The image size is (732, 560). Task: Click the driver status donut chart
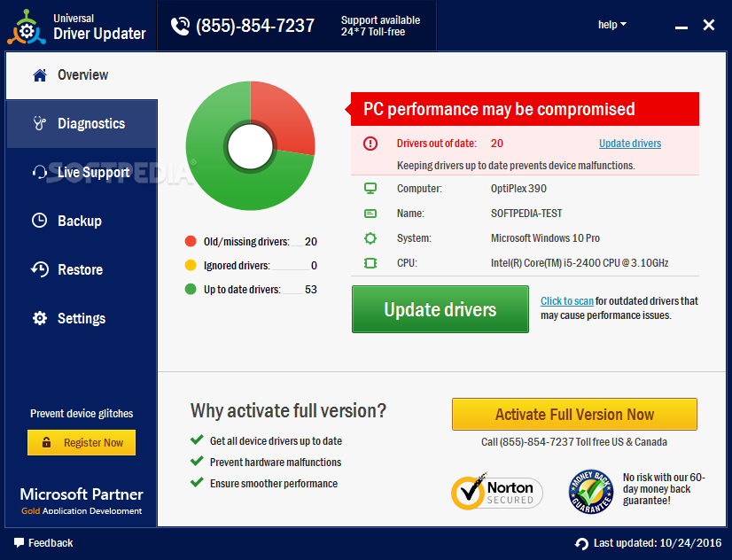250,145
